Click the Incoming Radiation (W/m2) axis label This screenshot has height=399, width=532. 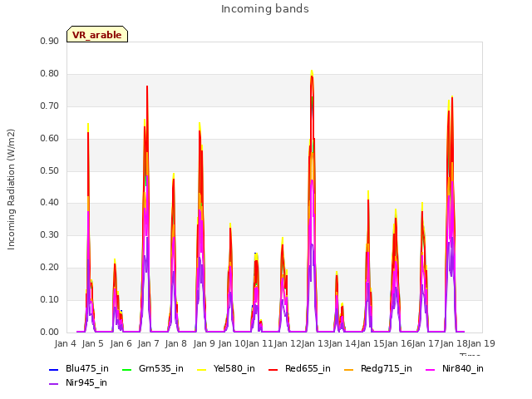11,190
